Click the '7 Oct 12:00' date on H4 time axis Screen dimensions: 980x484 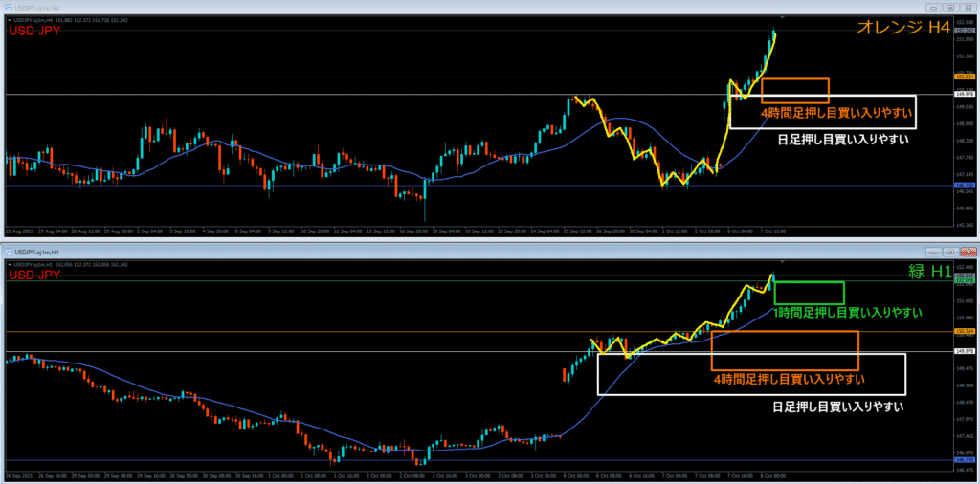(x=773, y=231)
